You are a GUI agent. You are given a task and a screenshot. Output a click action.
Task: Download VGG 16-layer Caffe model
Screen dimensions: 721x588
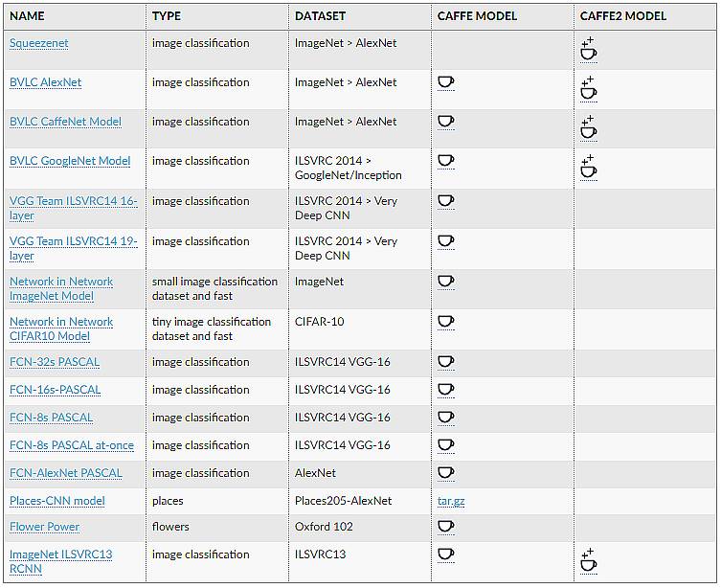446,201
